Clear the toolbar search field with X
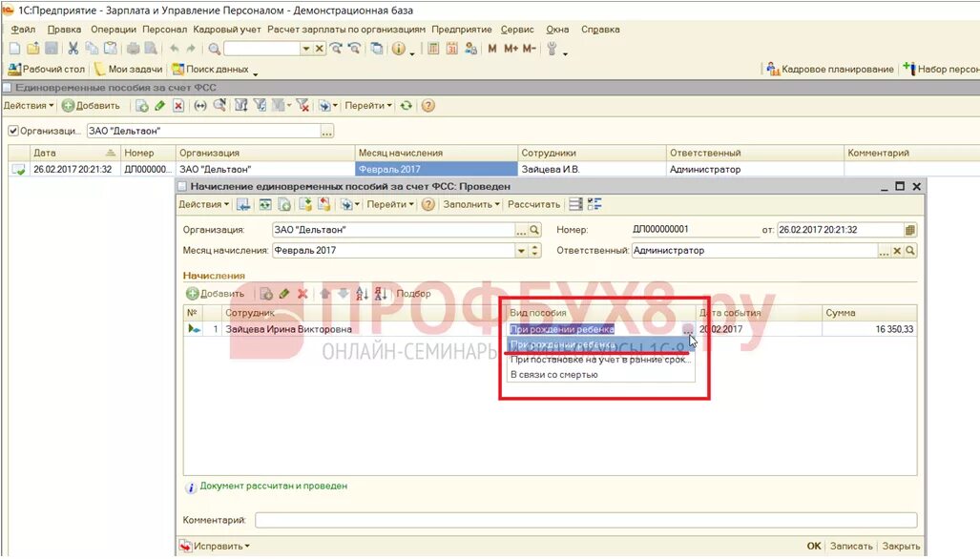The height and width of the screenshot is (559, 980). point(320,49)
